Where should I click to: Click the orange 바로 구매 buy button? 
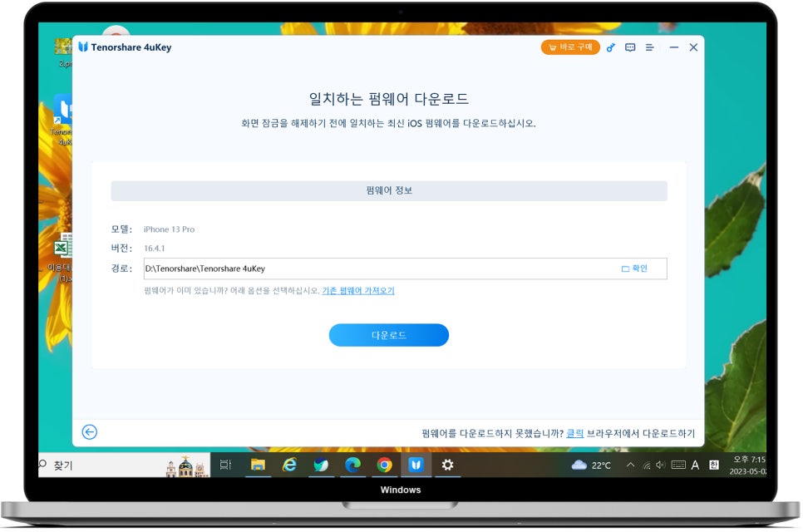coord(570,47)
